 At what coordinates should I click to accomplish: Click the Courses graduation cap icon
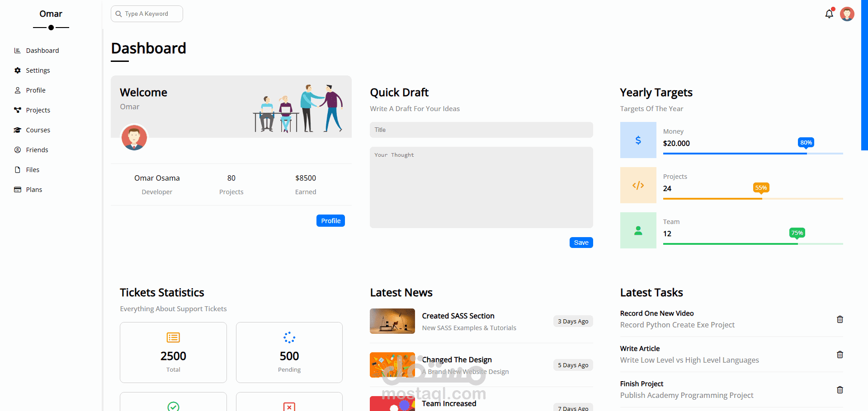[18, 130]
